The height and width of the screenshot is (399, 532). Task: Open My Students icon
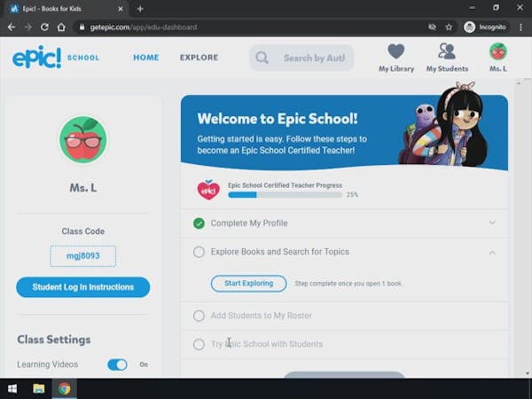pyautogui.click(x=447, y=51)
